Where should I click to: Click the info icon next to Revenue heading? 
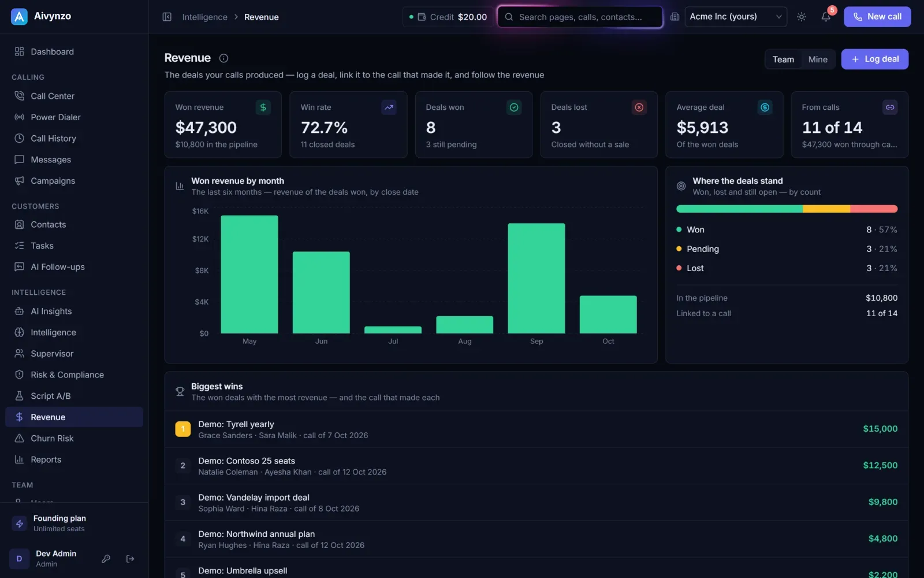(224, 58)
